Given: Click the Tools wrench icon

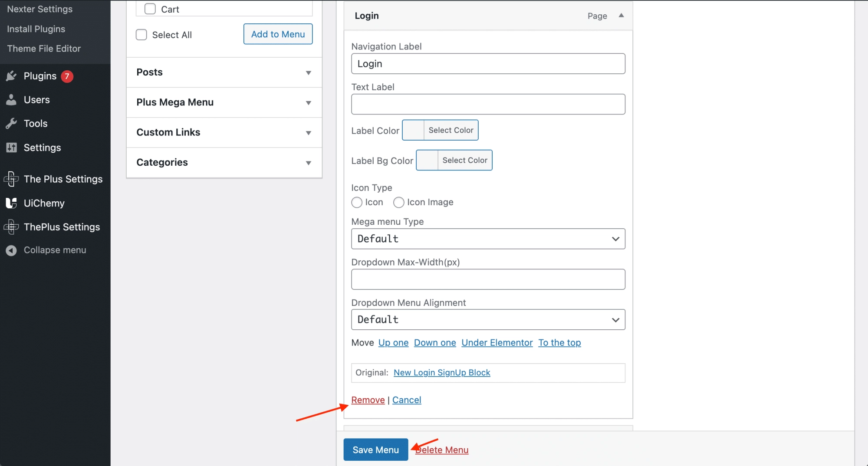Looking at the screenshot, I should [11, 124].
